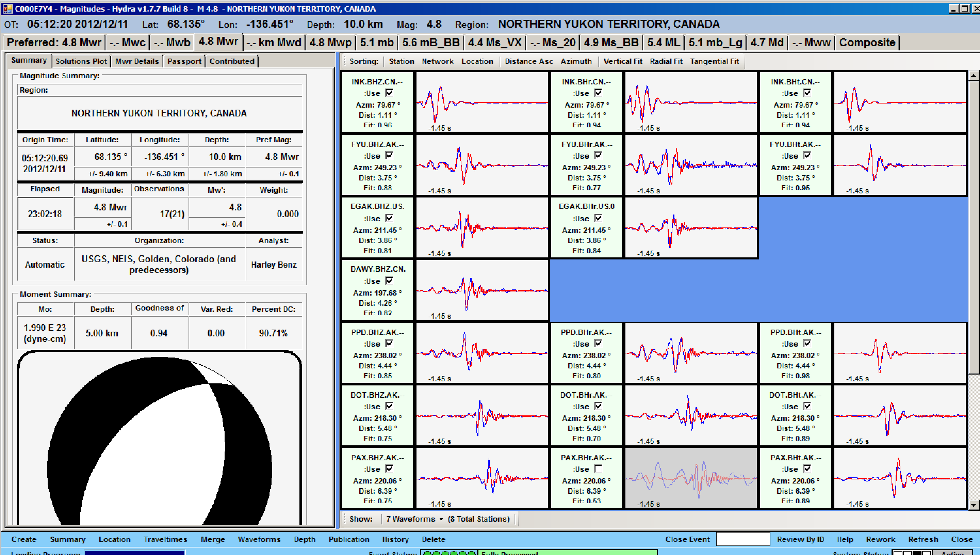Select the 4.4 Ms_VX magnitude tab

495,42
